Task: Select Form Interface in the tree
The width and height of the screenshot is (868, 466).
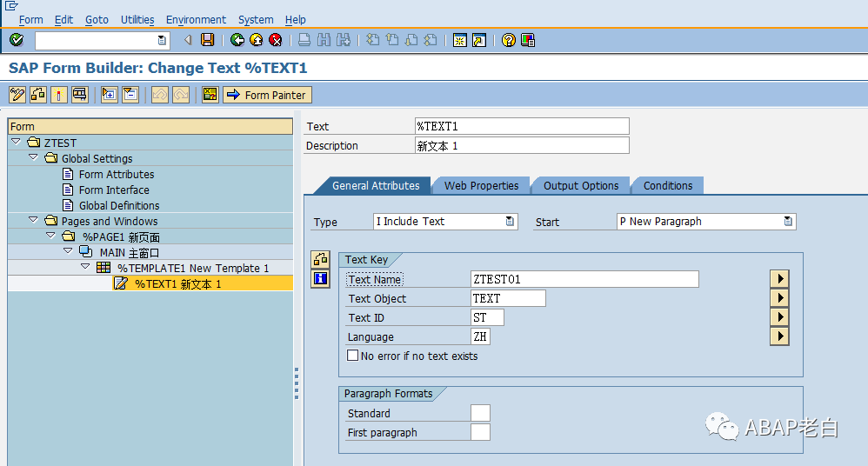Action: (113, 190)
